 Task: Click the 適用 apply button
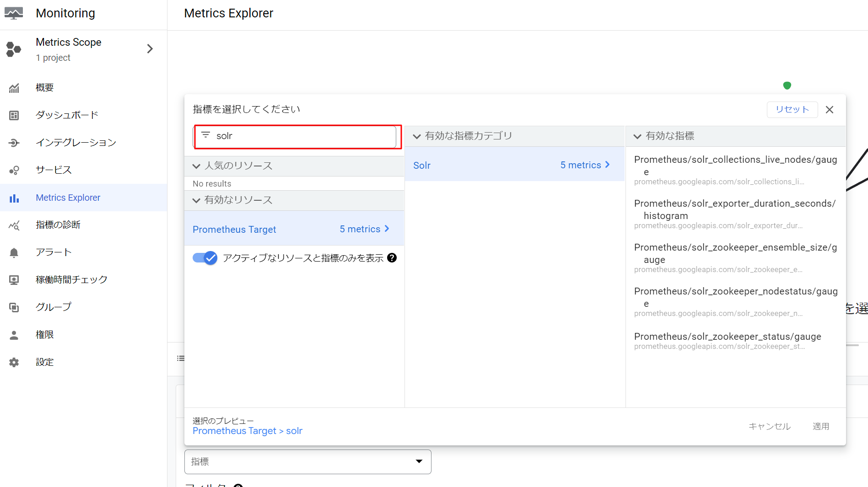point(821,426)
